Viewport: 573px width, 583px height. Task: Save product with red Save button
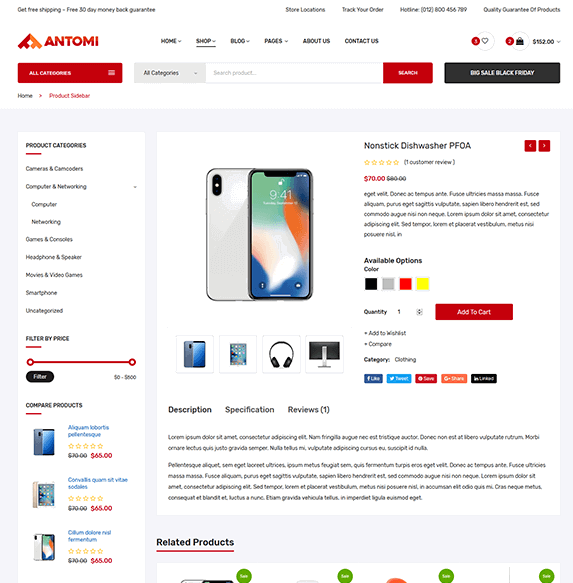pyautogui.click(x=426, y=379)
